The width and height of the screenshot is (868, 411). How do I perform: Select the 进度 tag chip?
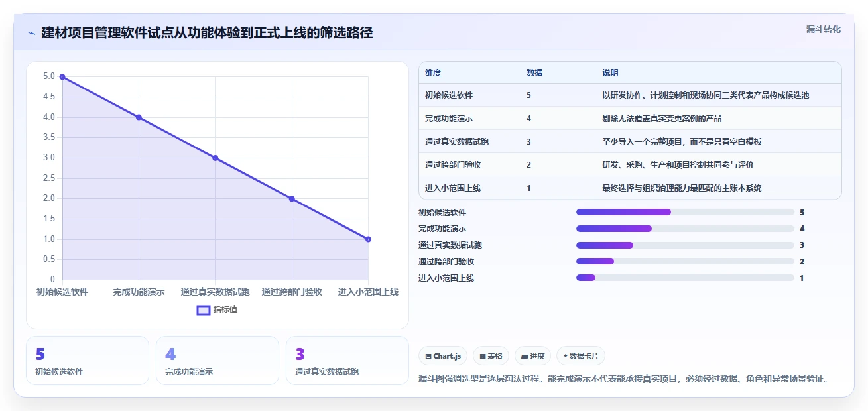(x=533, y=356)
